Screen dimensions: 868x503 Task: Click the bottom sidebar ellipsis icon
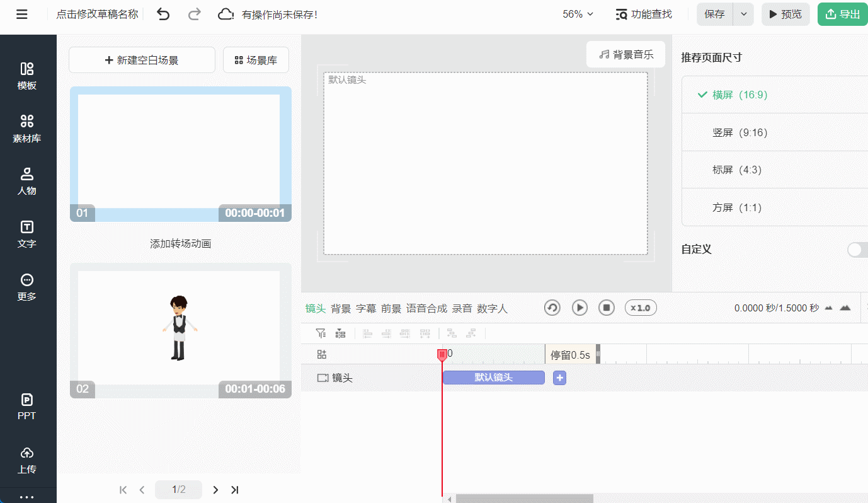point(27,497)
